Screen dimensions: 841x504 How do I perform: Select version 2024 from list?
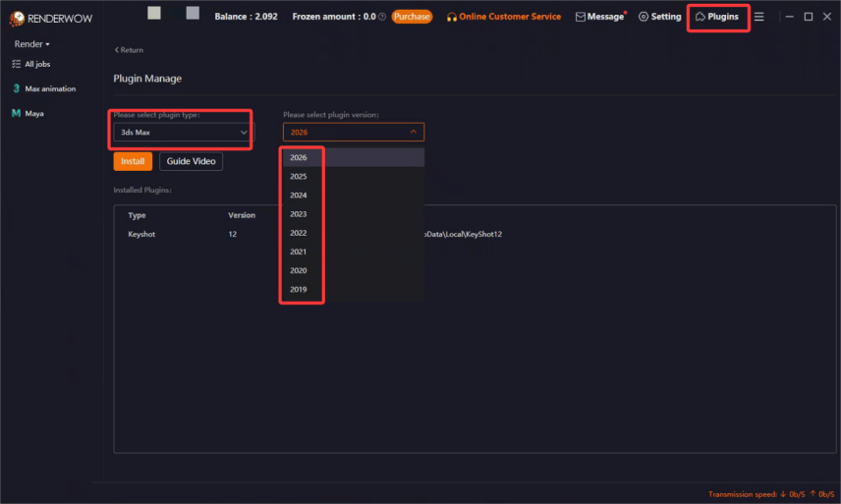[354, 196]
